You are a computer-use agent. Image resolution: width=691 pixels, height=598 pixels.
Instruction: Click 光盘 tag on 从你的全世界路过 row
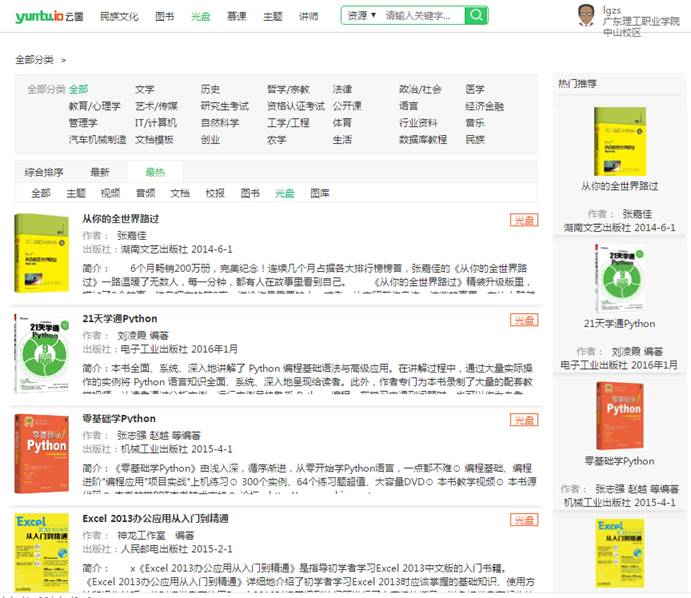[524, 220]
